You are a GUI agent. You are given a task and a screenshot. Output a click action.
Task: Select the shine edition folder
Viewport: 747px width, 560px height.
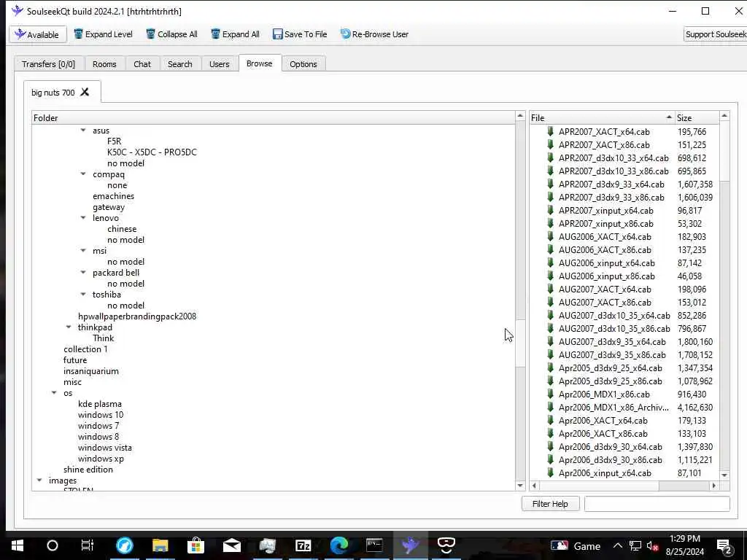coord(88,470)
